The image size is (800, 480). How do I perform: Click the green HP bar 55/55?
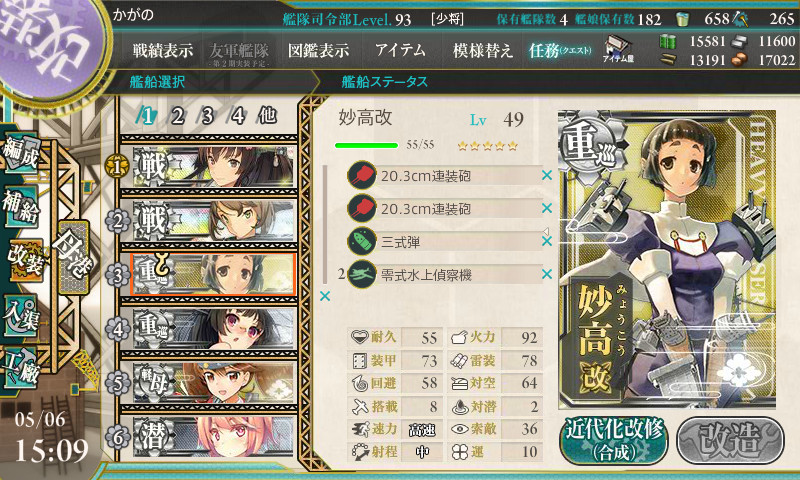[x=366, y=145]
